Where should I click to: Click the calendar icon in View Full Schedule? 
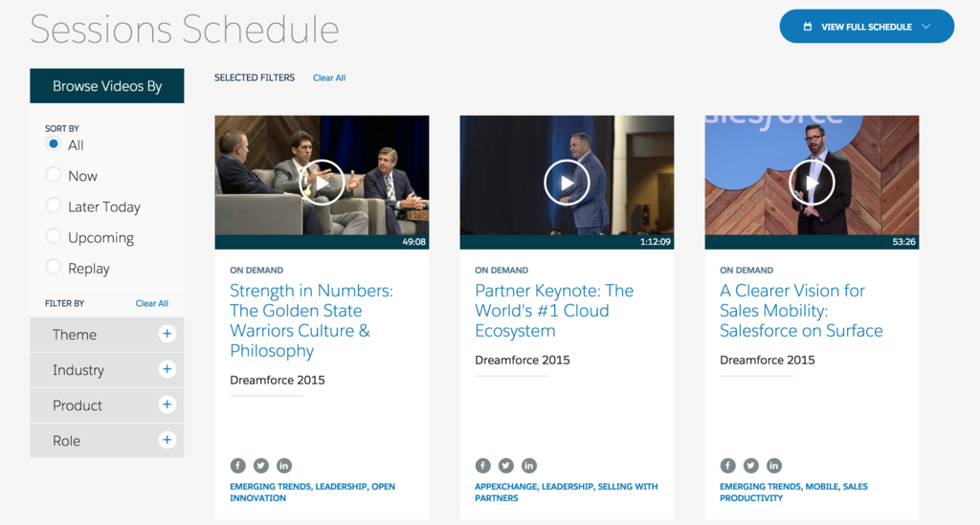(x=808, y=27)
